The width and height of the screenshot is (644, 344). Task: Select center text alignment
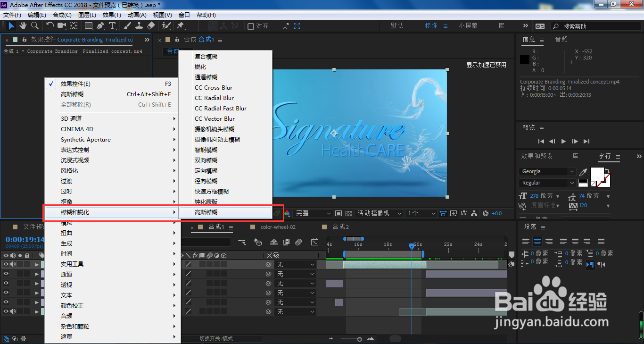click(537, 241)
